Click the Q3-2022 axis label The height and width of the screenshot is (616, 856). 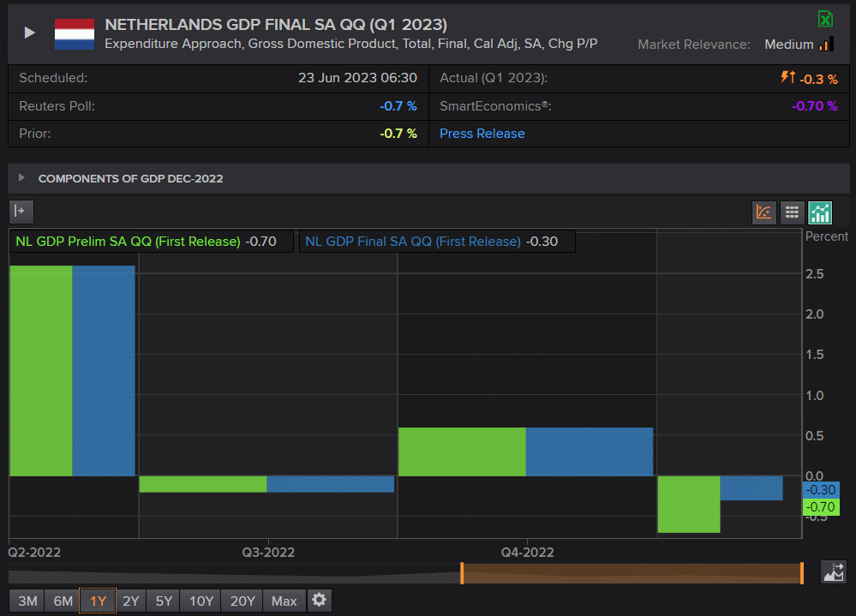point(268,552)
